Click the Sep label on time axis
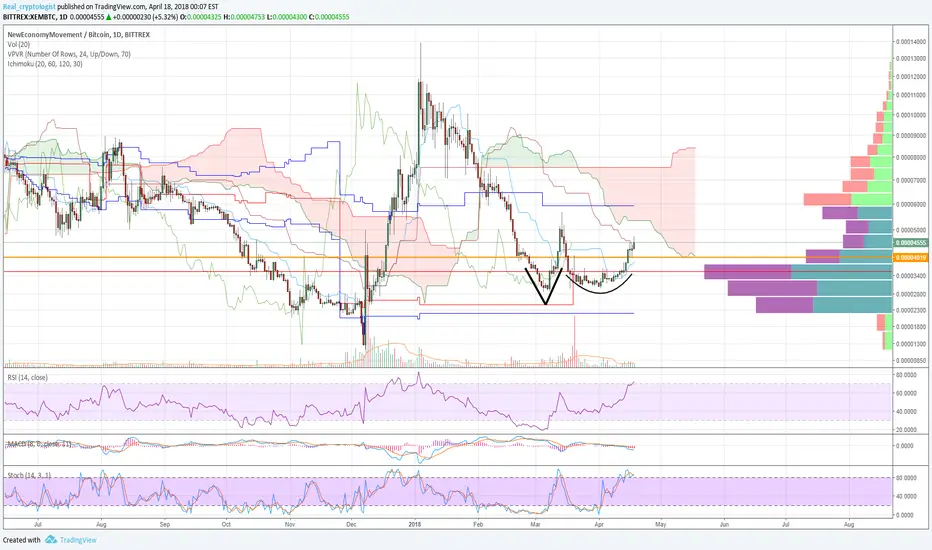 [x=165, y=524]
